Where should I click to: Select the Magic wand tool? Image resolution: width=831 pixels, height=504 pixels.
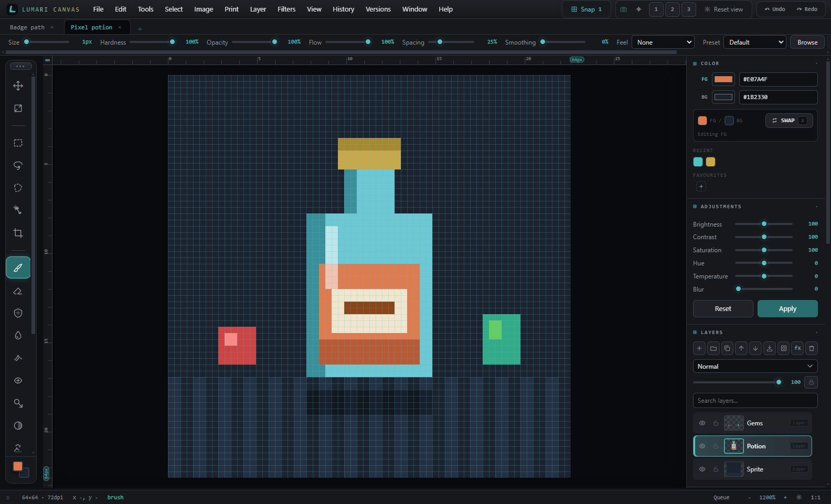(x=18, y=210)
